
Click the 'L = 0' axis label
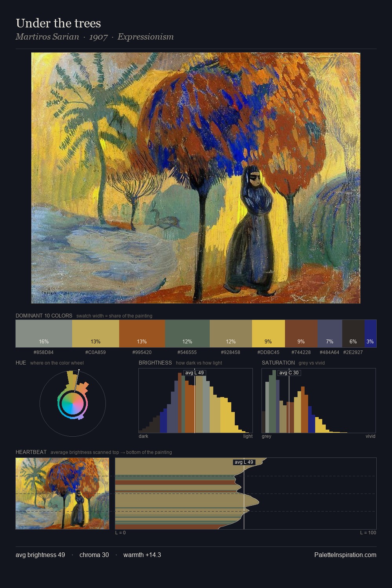(x=120, y=533)
